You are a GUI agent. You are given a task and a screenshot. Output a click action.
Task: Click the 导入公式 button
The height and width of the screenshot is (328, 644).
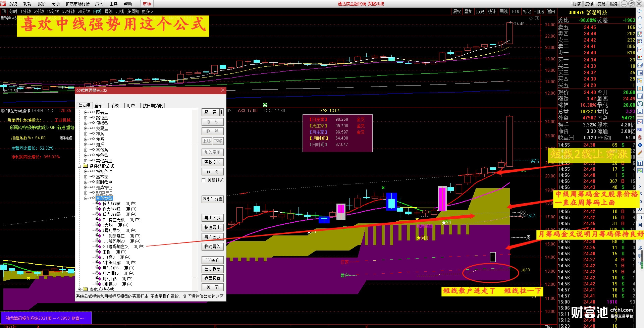tap(213, 237)
